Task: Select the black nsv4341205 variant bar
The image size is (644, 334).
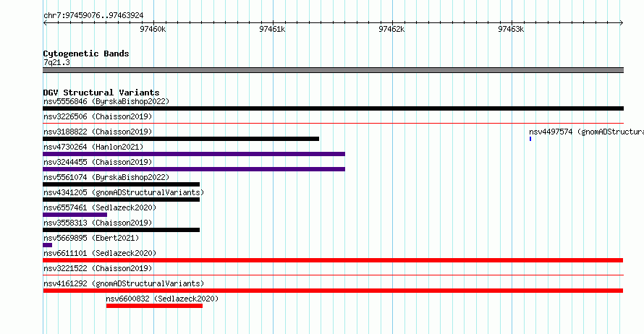Action: point(121,200)
